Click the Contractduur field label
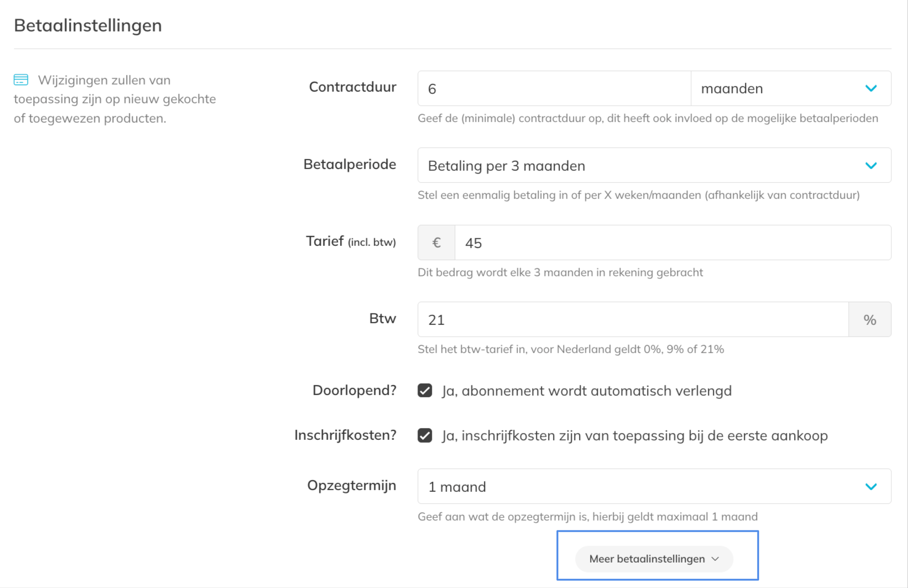This screenshot has width=908, height=588. pos(352,87)
